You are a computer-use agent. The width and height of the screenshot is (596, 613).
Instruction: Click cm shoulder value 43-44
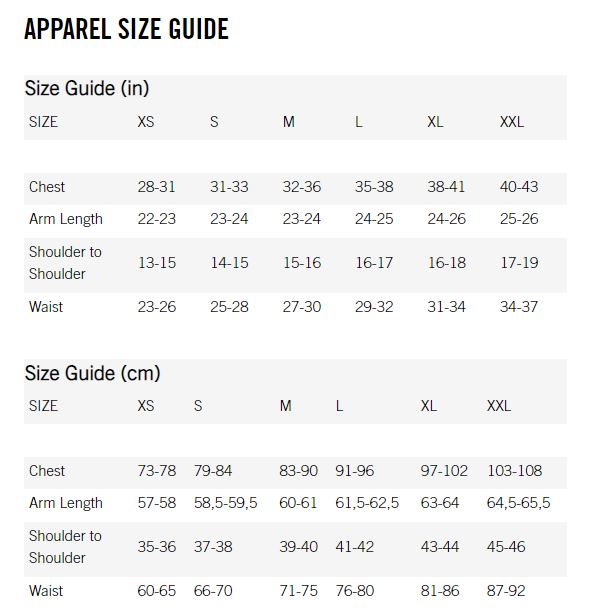tap(440, 547)
